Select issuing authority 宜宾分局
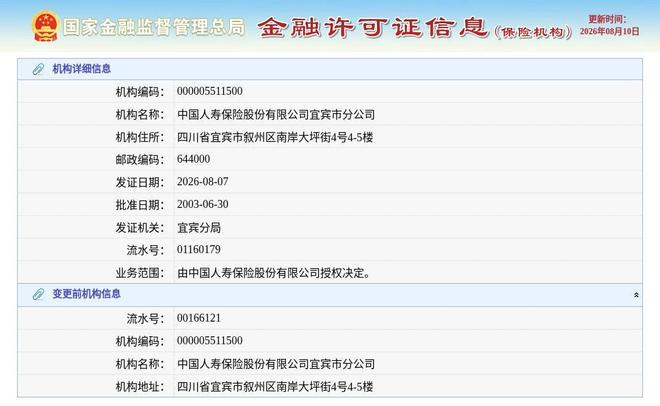Screen dimensions: 660x406 pos(199,228)
